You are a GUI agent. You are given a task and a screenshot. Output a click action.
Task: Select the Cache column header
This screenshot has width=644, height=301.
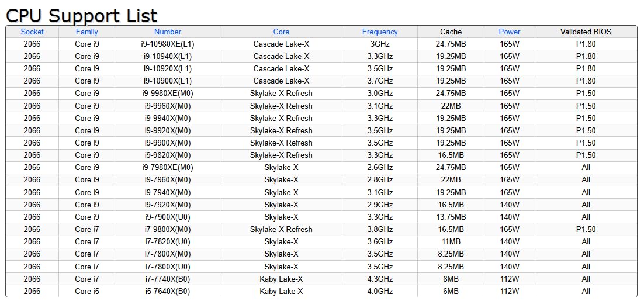[451, 32]
